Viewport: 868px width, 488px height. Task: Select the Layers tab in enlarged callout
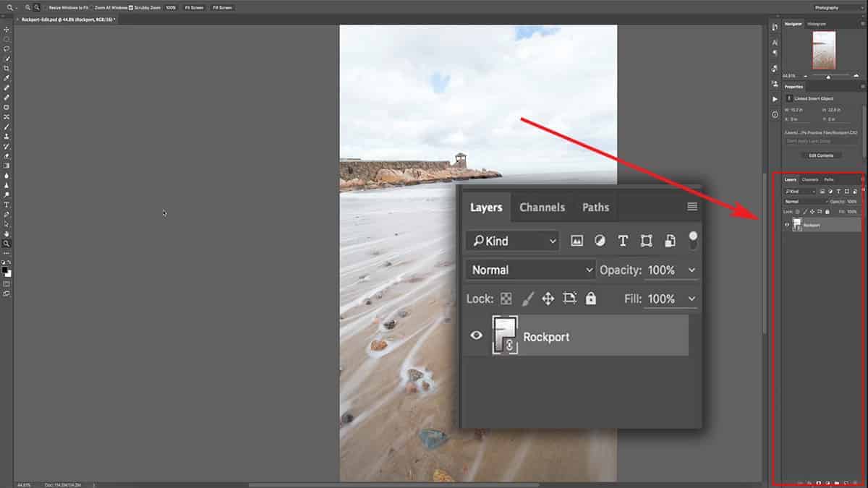click(x=486, y=207)
